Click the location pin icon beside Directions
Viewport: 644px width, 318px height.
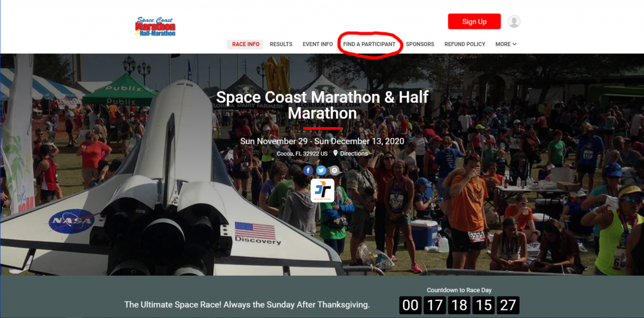[335, 154]
